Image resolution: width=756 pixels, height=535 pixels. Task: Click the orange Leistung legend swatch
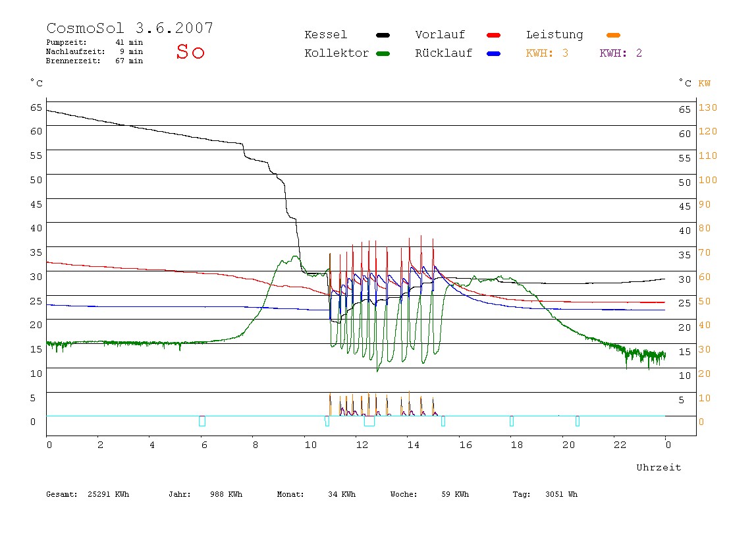(x=613, y=35)
